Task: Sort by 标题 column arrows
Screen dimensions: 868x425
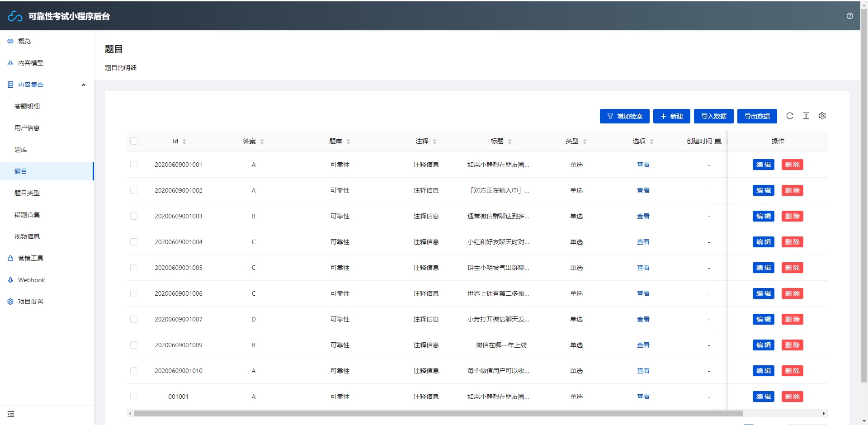Action: 510,142
